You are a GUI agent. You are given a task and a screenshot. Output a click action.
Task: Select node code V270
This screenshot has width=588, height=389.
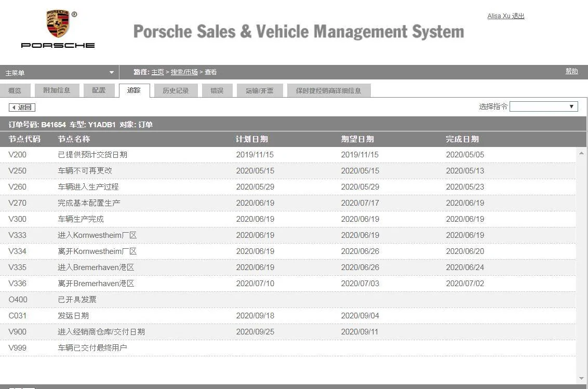click(17, 203)
